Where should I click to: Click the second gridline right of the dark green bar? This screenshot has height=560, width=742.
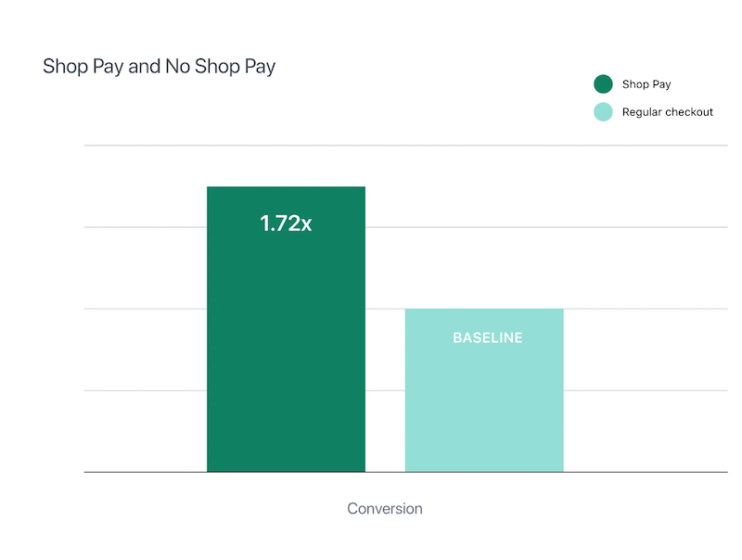click(546, 227)
